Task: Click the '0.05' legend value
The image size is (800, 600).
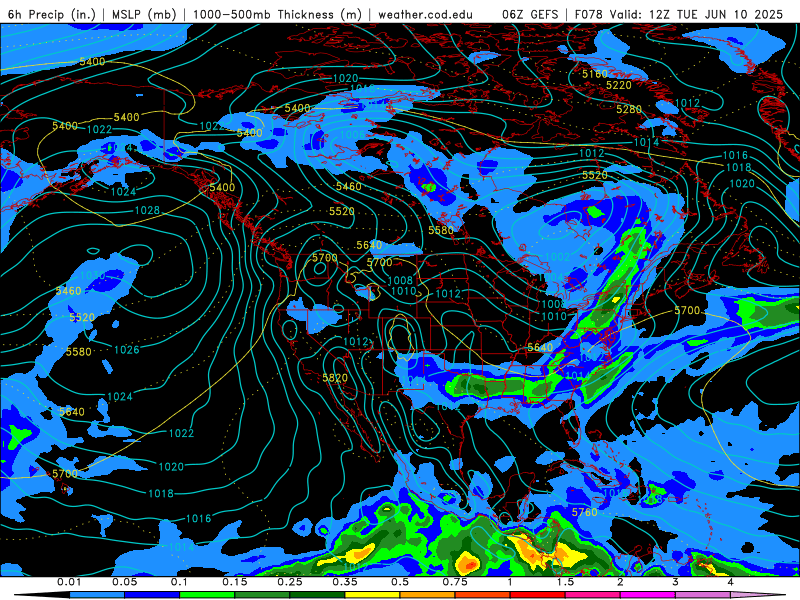Action: [125, 582]
